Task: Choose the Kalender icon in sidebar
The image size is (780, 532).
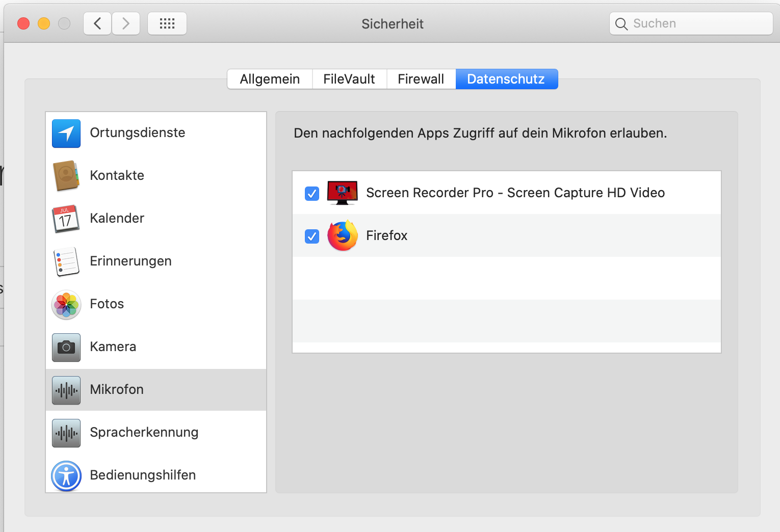Action: [66, 219]
